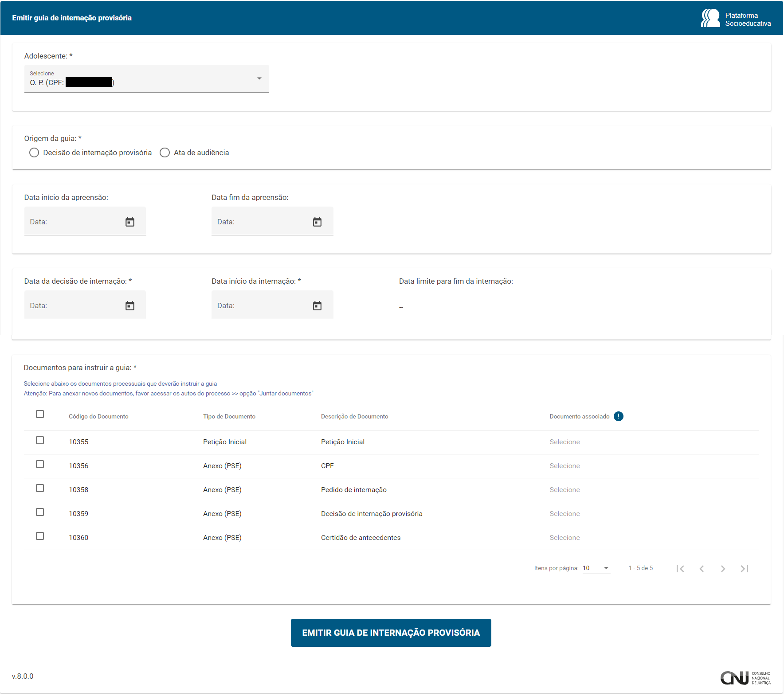
Task: Click the Certidão de antecedentes description
Action: tap(361, 538)
